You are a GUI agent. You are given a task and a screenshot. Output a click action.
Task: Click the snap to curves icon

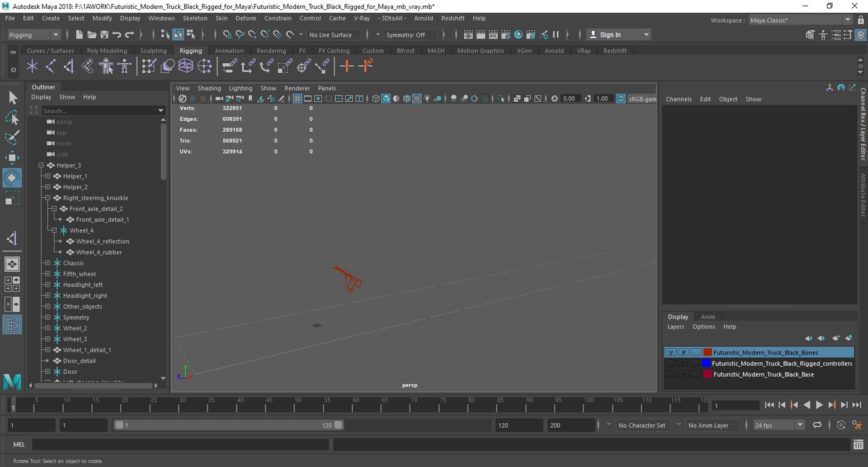(240, 35)
